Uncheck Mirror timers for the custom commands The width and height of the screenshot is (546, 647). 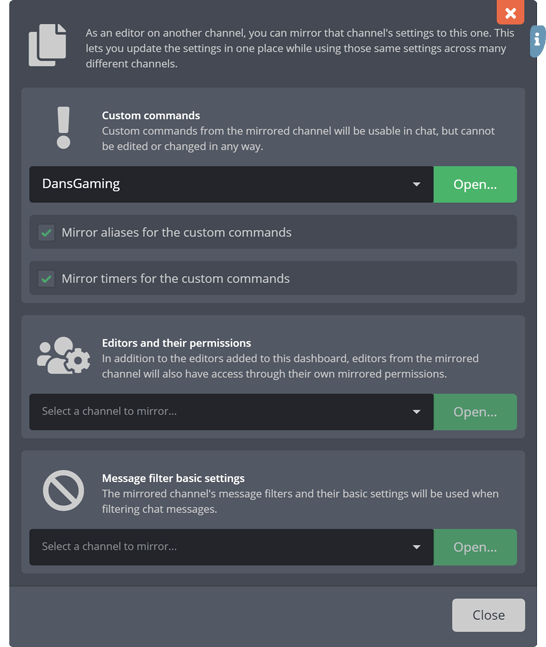pyautogui.click(x=46, y=279)
